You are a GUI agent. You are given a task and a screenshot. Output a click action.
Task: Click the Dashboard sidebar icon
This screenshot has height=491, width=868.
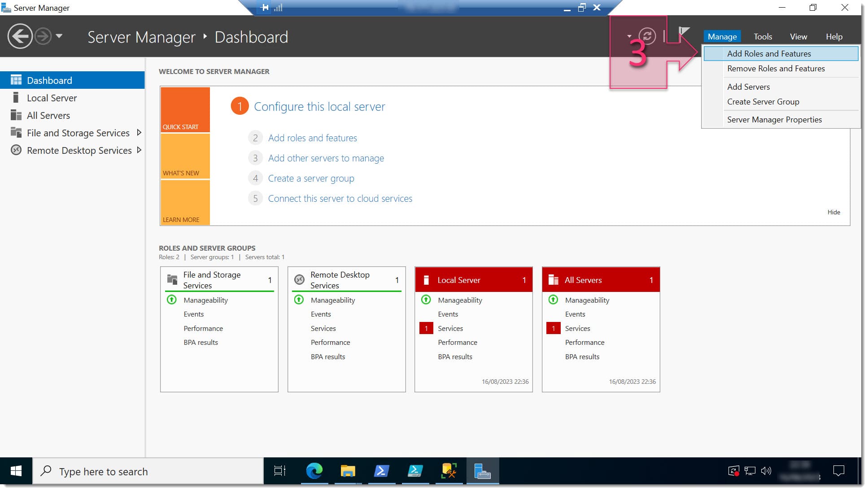16,80
